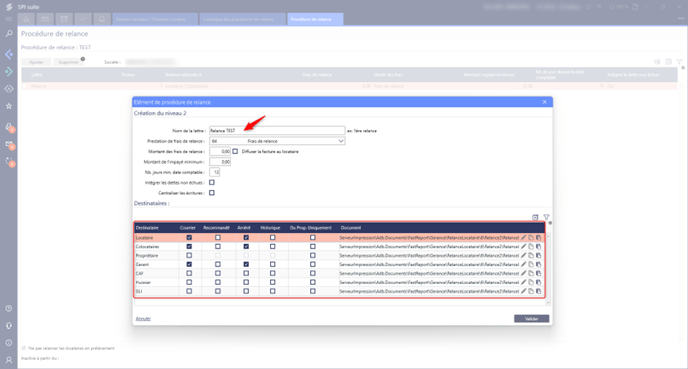This screenshot has height=369, width=688.
Task: Uncheck Courrier for Locataire
Action: (x=189, y=237)
